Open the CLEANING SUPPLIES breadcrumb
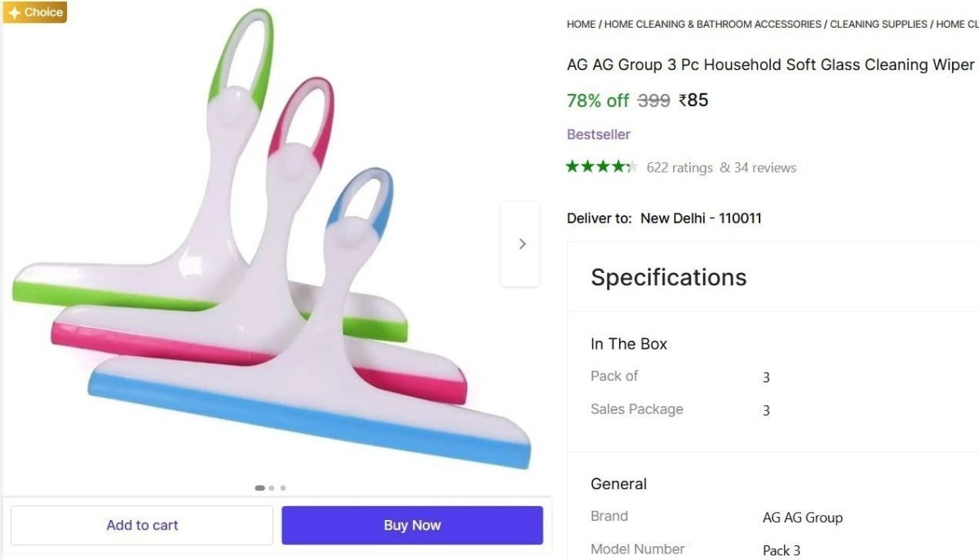 (x=876, y=24)
